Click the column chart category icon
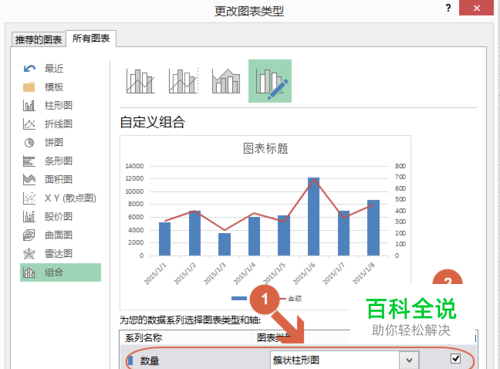The height and width of the screenshot is (369, 500). [29, 106]
